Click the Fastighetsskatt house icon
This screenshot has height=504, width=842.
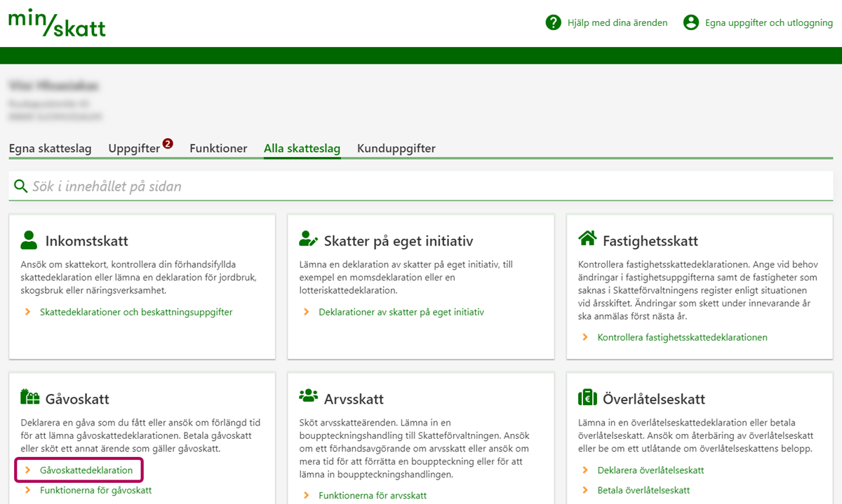click(x=587, y=240)
